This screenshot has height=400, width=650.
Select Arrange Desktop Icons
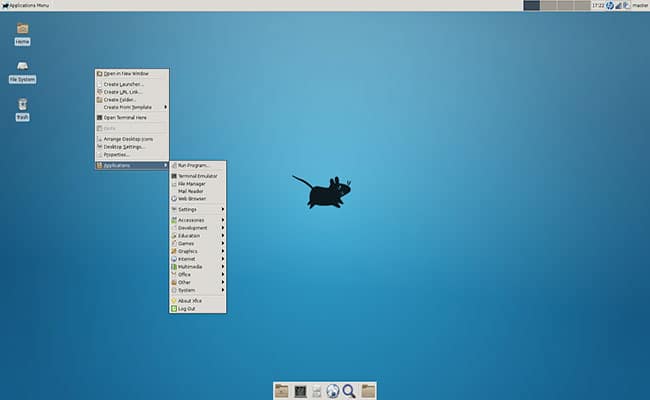click(x=132, y=139)
